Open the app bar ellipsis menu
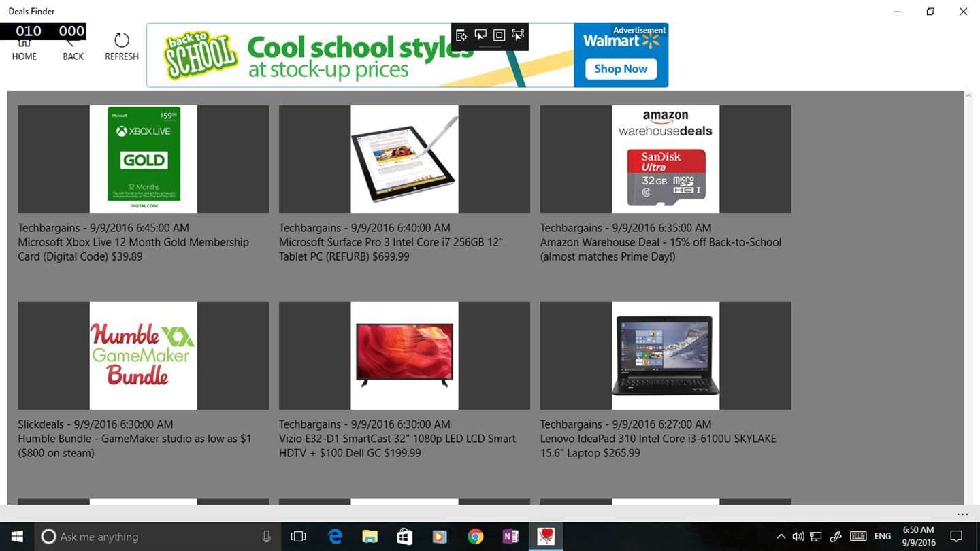Viewport: 980px width, 551px height. pos(962,514)
